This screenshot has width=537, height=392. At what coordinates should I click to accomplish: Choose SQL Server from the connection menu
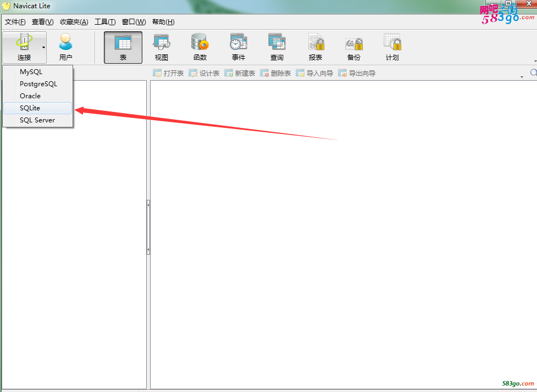38,120
